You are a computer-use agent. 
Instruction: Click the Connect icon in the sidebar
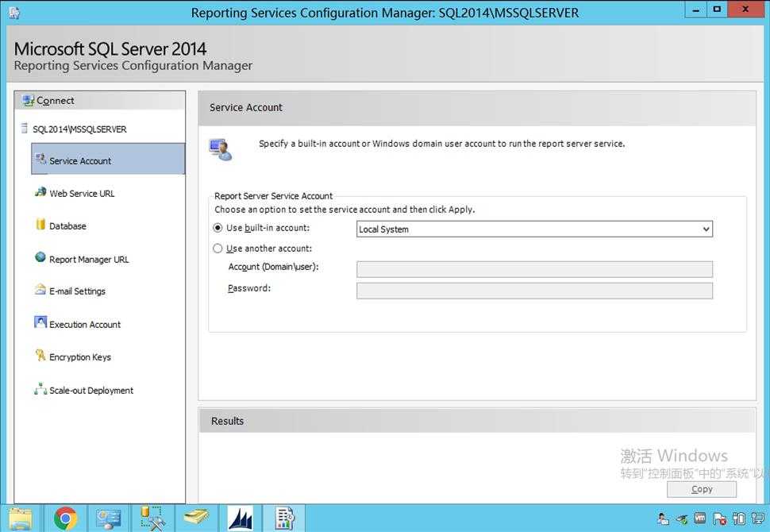pos(28,100)
